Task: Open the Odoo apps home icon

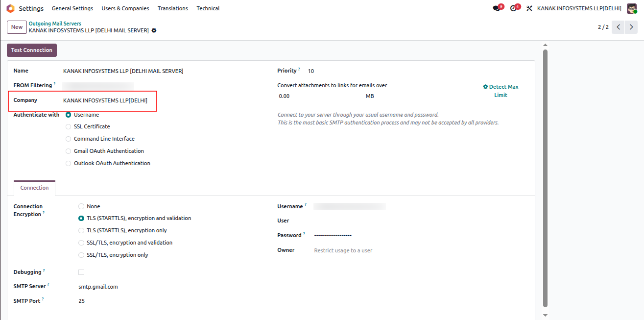Action: coord(10,8)
